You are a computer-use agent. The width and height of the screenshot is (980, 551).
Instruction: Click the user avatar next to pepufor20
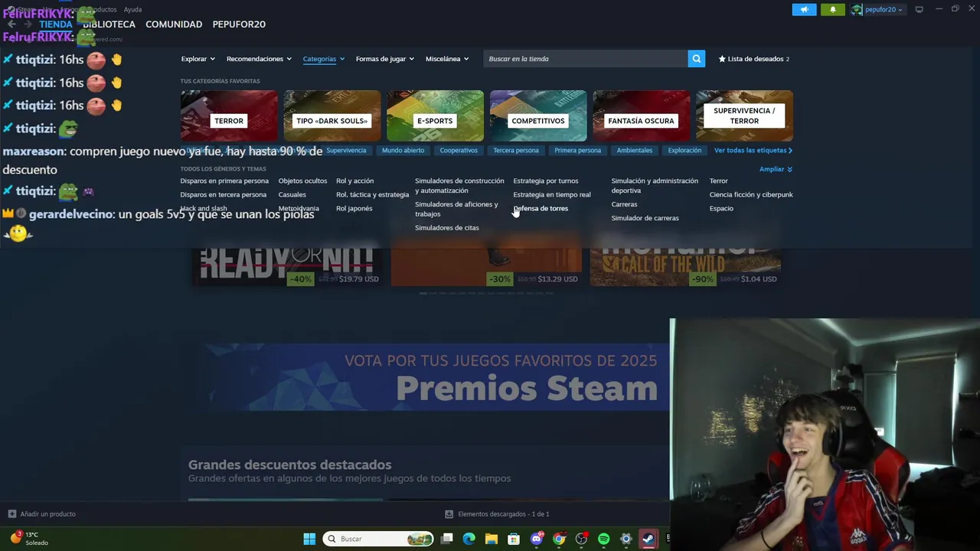click(x=857, y=9)
